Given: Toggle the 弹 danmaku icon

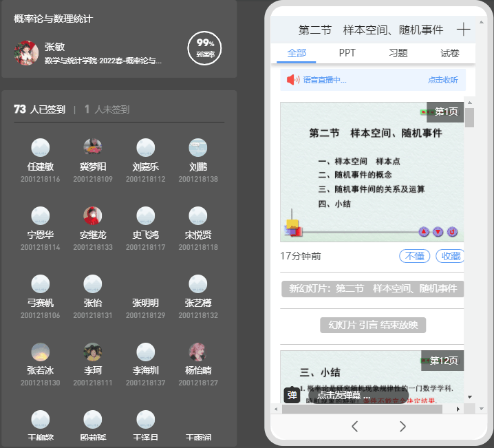Looking at the screenshot, I should click(x=292, y=395).
